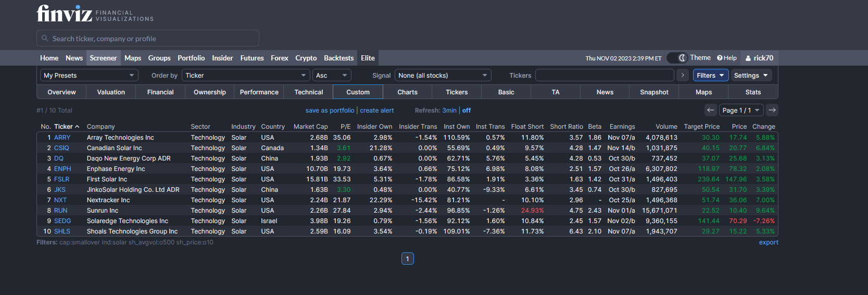Click JinkoSolar Holding Co. Ltd ADR name
The height and width of the screenshot is (295, 868).
pyautogui.click(x=133, y=190)
